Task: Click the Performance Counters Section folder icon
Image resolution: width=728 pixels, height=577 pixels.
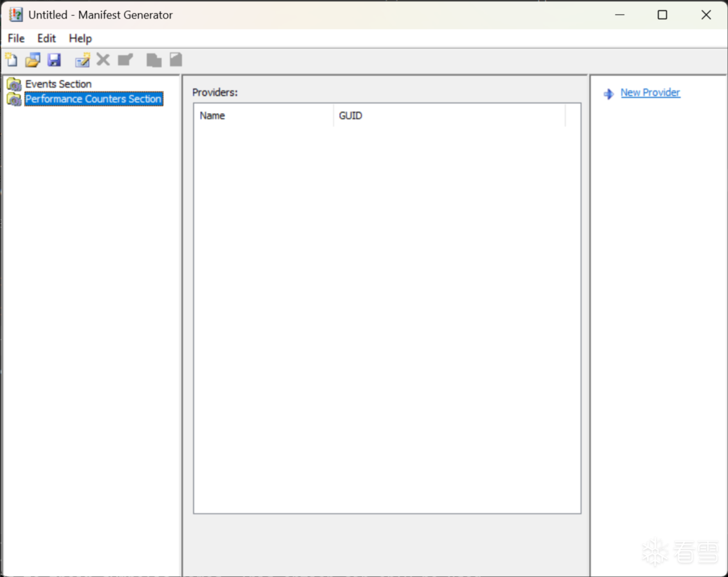Action: [x=14, y=99]
